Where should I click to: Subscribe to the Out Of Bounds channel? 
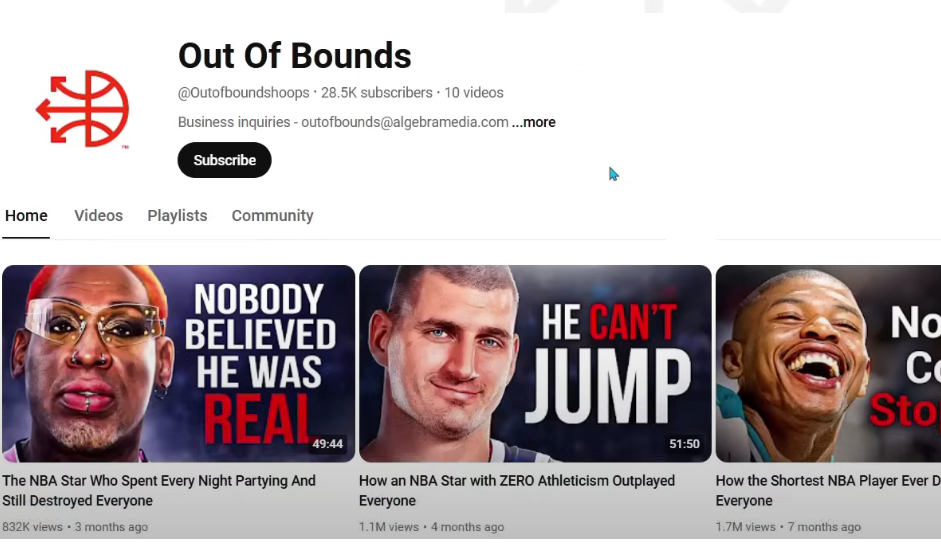click(224, 160)
